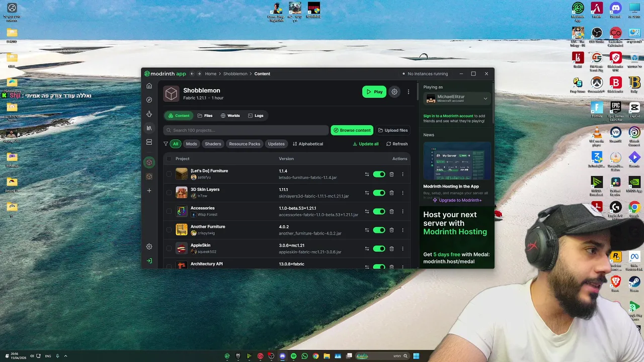Refresh the project list
The image size is (644, 362).
coord(397,144)
